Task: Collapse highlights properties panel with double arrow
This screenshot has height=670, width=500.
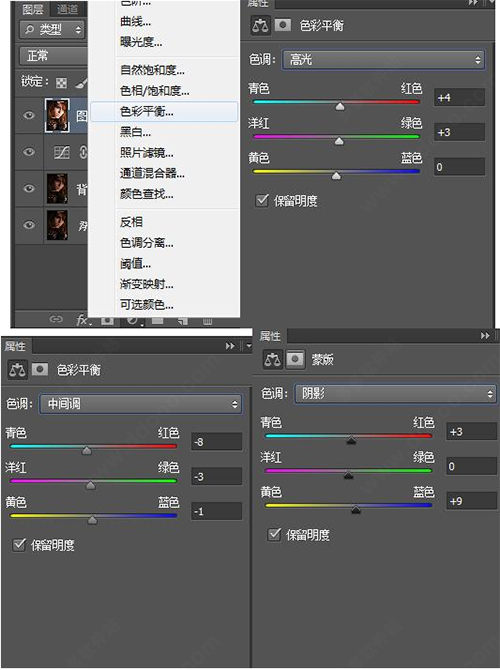Action: (473, 3)
